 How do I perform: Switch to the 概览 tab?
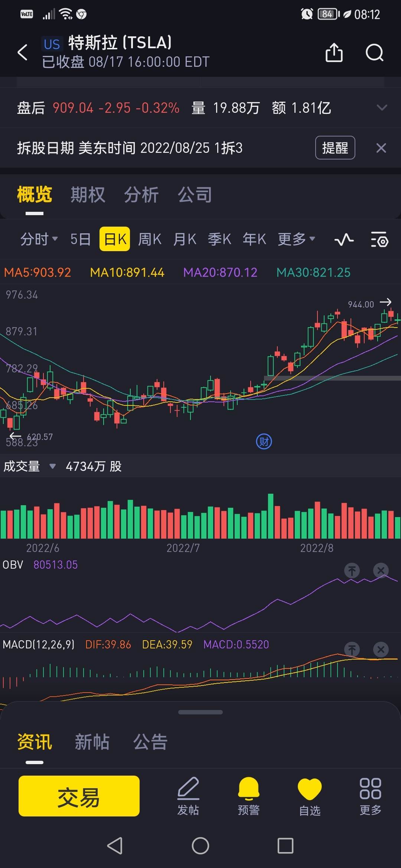tap(35, 195)
